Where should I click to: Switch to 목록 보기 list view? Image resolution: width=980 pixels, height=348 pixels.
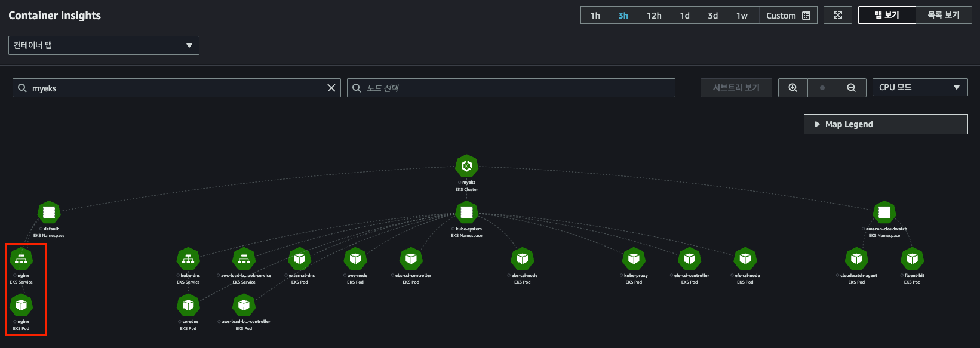[x=944, y=15]
